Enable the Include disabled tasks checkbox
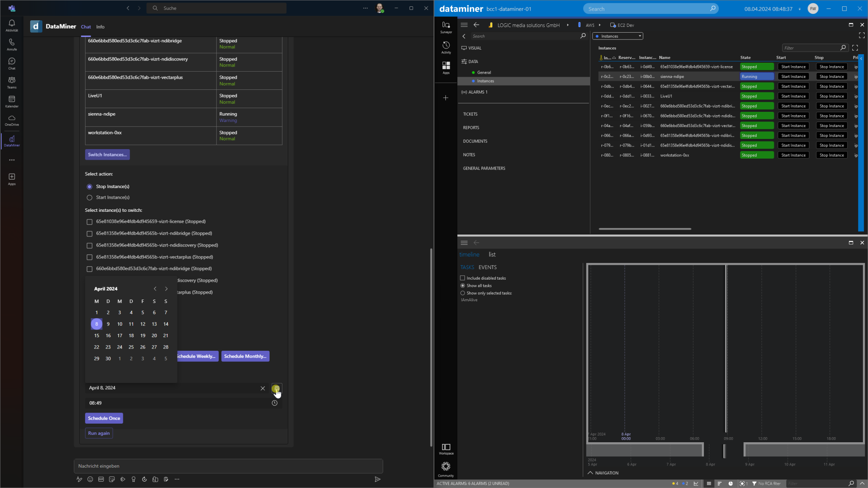Viewport: 868px width, 488px height. [462, 277]
